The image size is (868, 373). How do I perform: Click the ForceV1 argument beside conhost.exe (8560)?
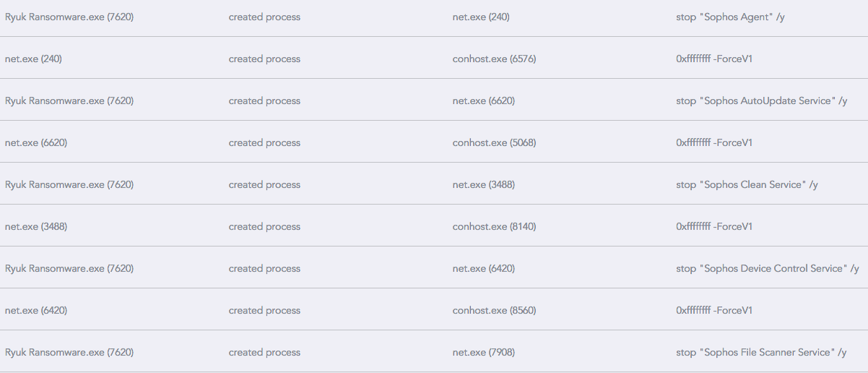click(x=733, y=310)
